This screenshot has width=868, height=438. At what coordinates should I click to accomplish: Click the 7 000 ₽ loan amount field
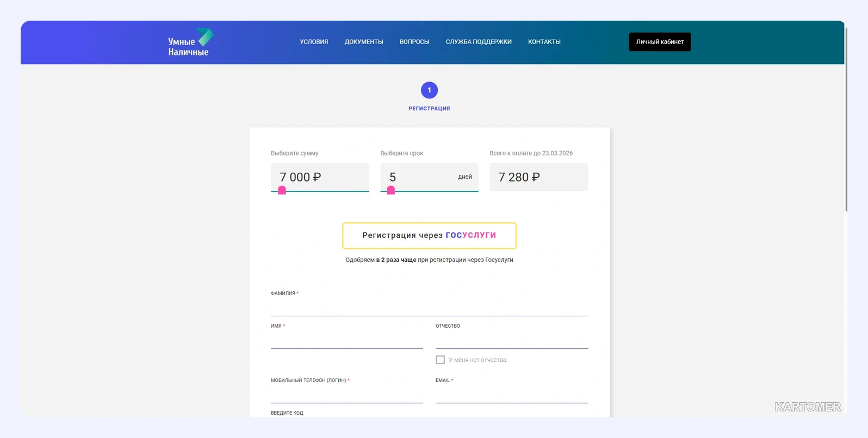pos(320,177)
